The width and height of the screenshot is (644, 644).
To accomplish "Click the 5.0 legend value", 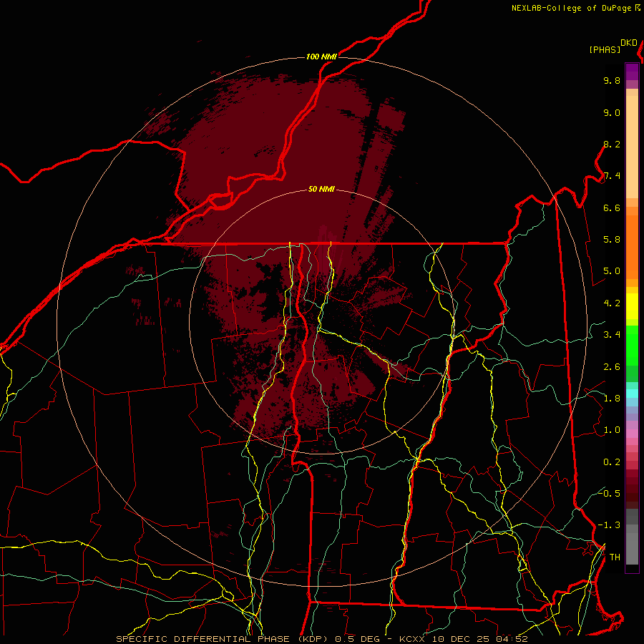I will coord(612,271).
